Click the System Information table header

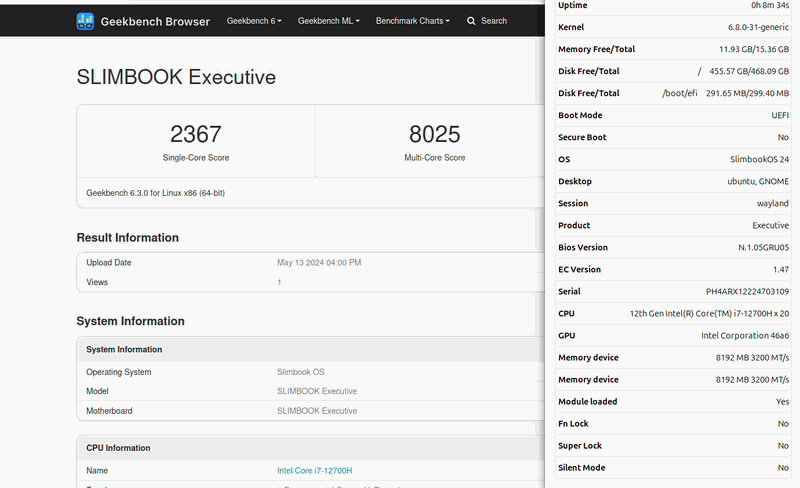(124, 350)
